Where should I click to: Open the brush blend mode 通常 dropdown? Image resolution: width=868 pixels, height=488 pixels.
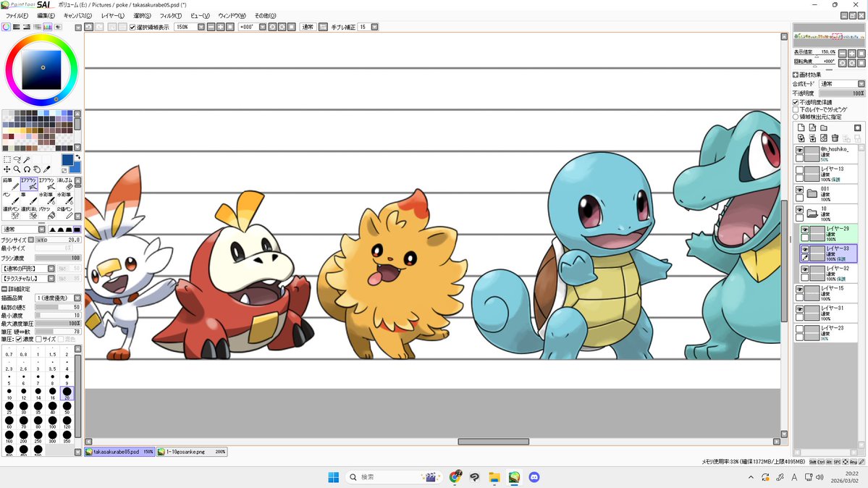25,230
